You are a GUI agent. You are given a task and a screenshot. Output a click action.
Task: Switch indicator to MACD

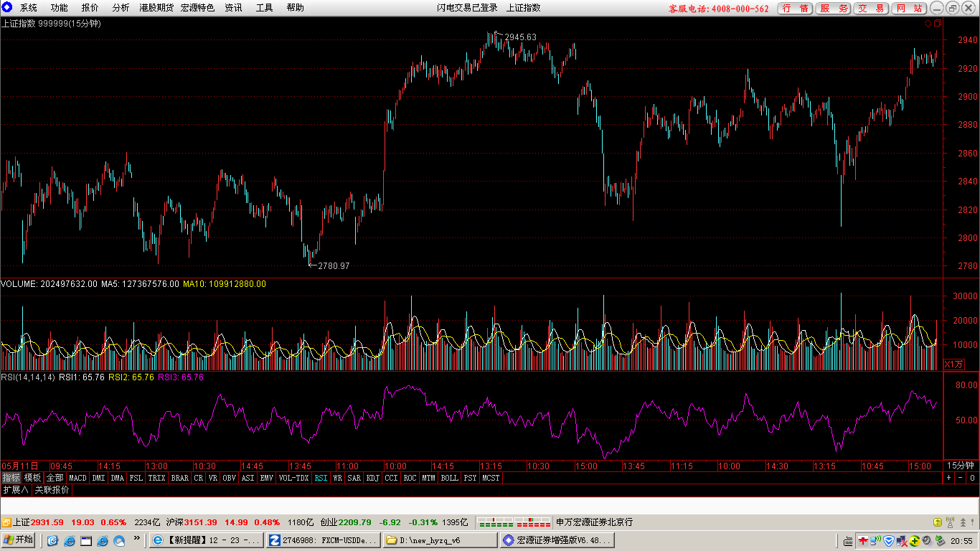pos(77,477)
